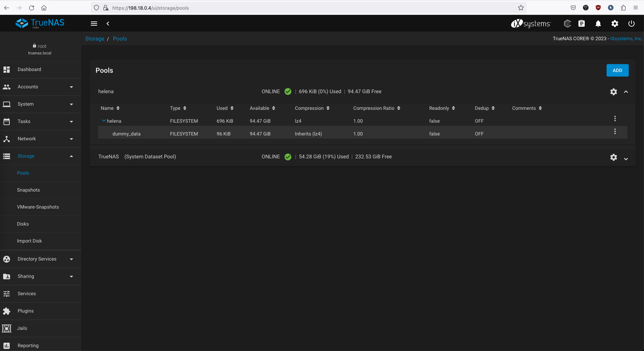This screenshot has height=351, width=644.
Task: Click the task manager clipboard icon
Action: point(582,24)
